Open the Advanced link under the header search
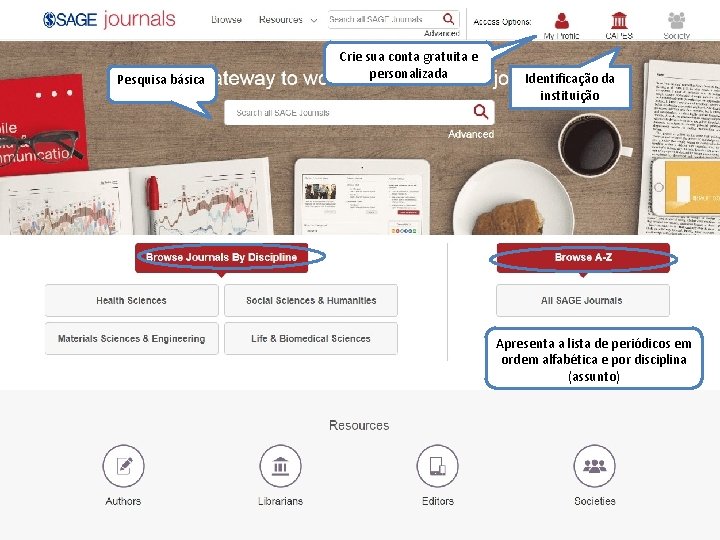The width and height of the screenshot is (720, 540). [x=441, y=33]
